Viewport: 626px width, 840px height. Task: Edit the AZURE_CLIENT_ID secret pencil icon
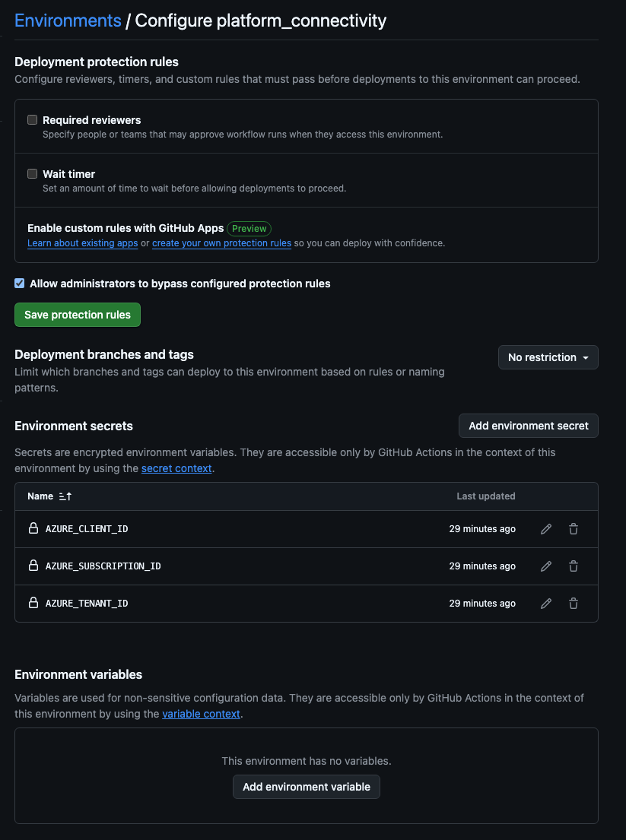tap(546, 529)
